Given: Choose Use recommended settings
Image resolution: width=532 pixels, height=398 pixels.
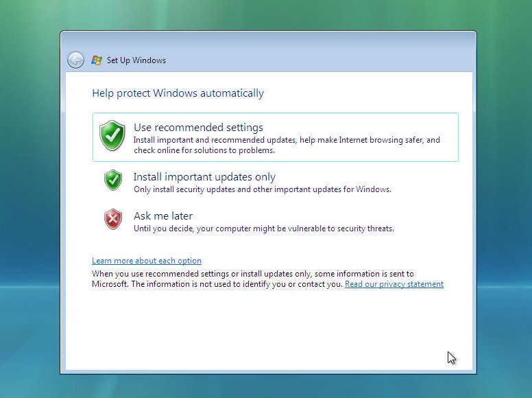Looking at the screenshot, I should click(x=276, y=137).
